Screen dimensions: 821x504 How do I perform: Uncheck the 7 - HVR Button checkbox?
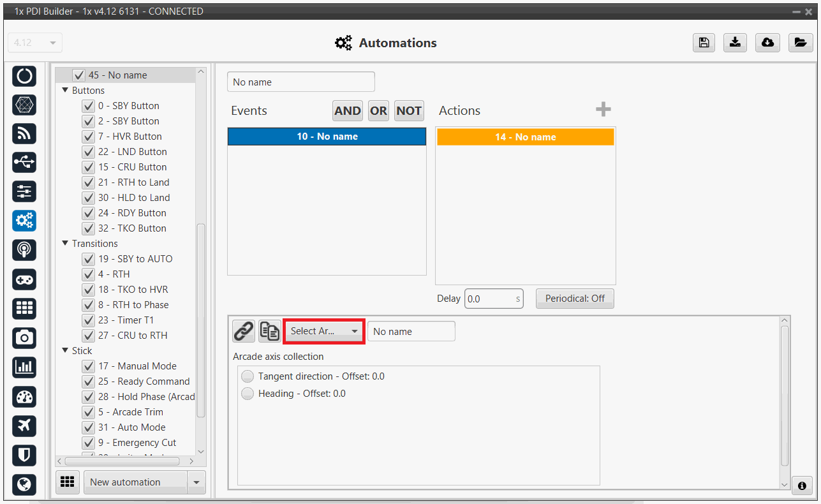pyautogui.click(x=89, y=137)
